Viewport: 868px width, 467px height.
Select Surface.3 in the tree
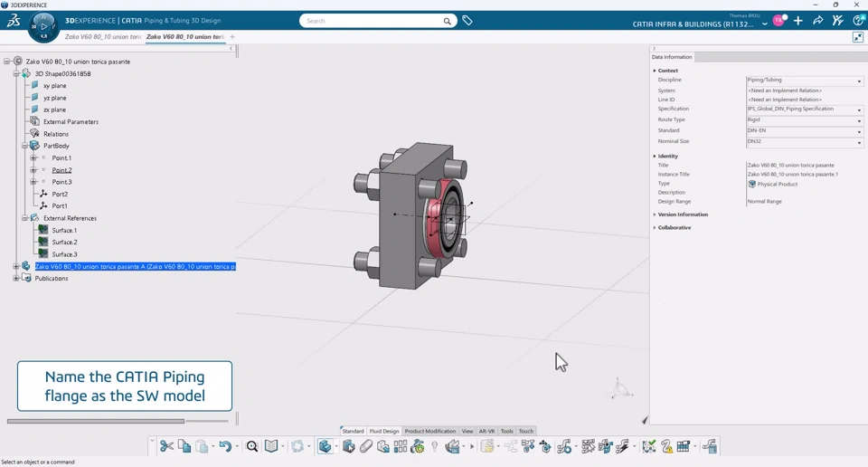click(64, 254)
